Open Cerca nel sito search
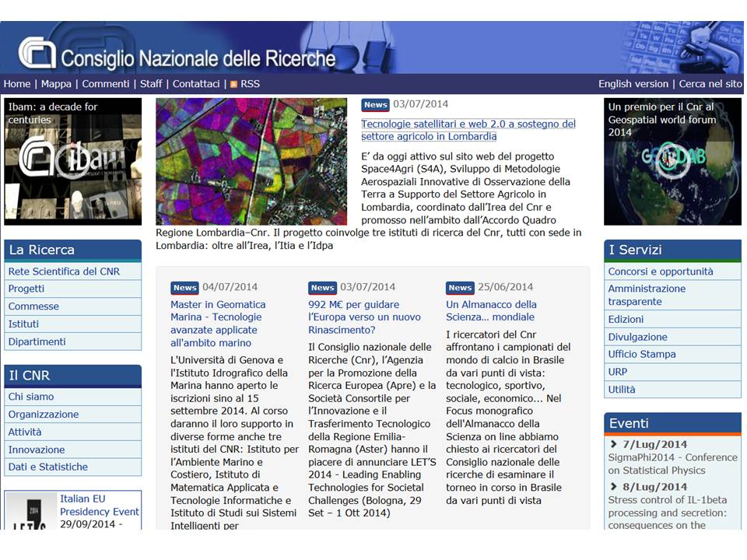This screenshot has height=560, width=747. click(710, 84)
